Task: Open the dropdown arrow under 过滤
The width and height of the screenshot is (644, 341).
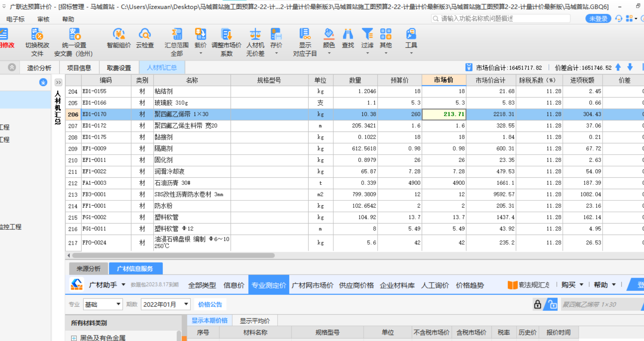Action: coord(367,53)
